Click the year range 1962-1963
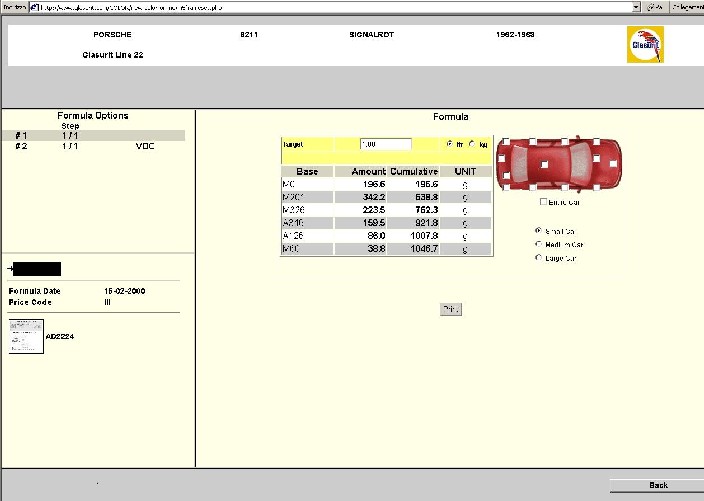Viewport: 704px width, 501px height. pos(515,35)
